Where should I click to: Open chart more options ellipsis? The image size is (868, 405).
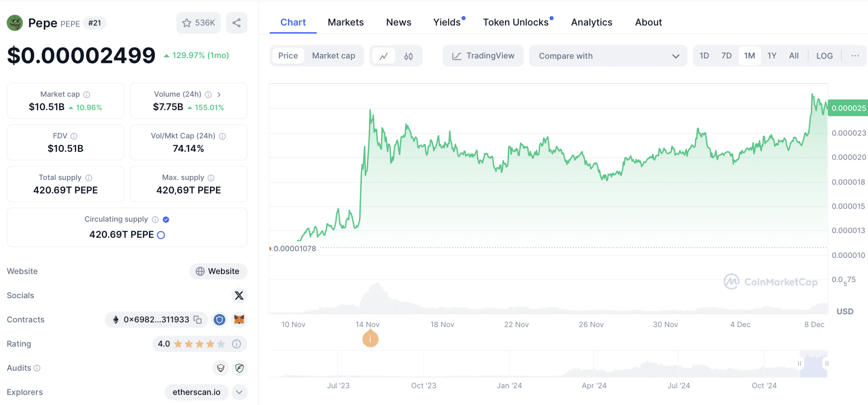point(855,56)
